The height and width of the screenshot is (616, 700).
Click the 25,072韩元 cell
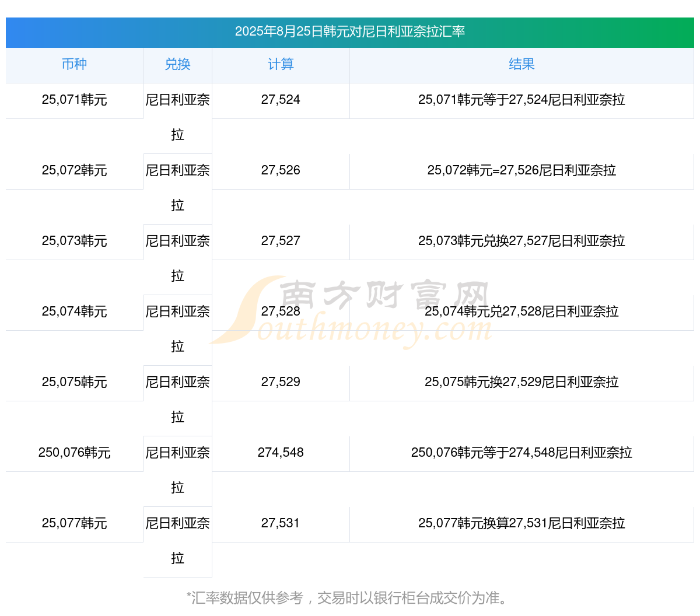74,170
